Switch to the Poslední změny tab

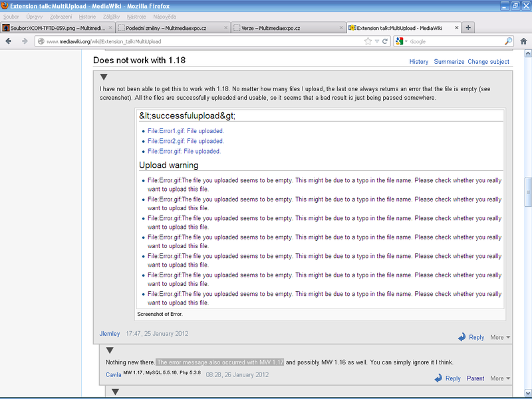172,28
